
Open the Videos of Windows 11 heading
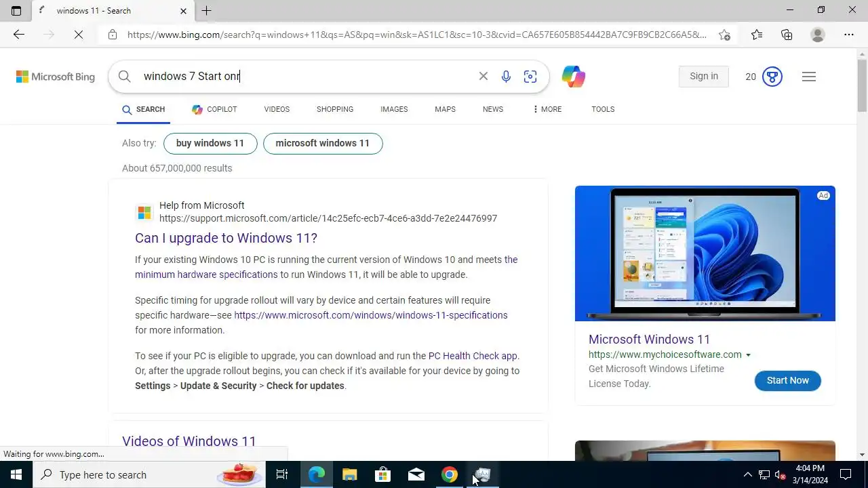point(189,441)
